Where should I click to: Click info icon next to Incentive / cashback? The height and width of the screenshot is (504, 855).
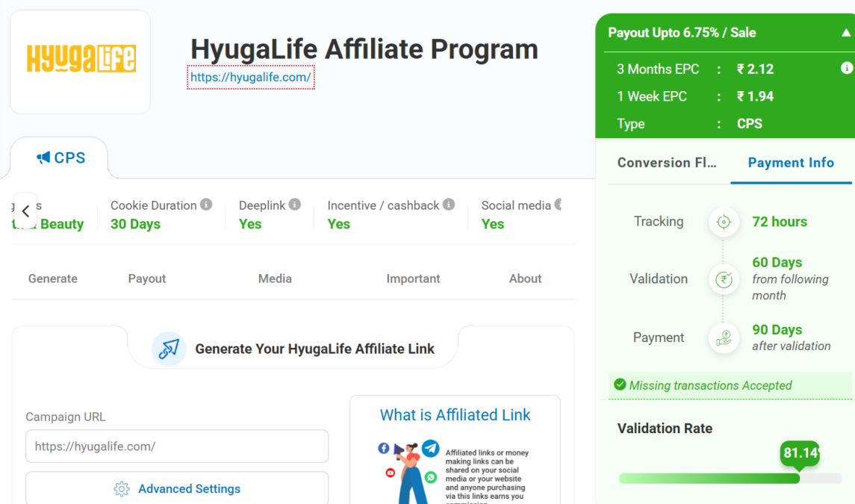pyautogui.click(x=449, y=205)
